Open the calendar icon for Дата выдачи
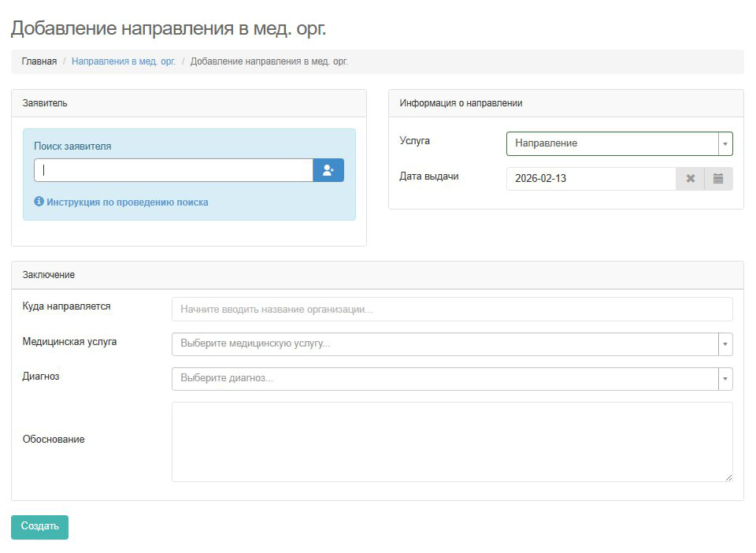Screen dimensions: 756x553 click(717, 178)
